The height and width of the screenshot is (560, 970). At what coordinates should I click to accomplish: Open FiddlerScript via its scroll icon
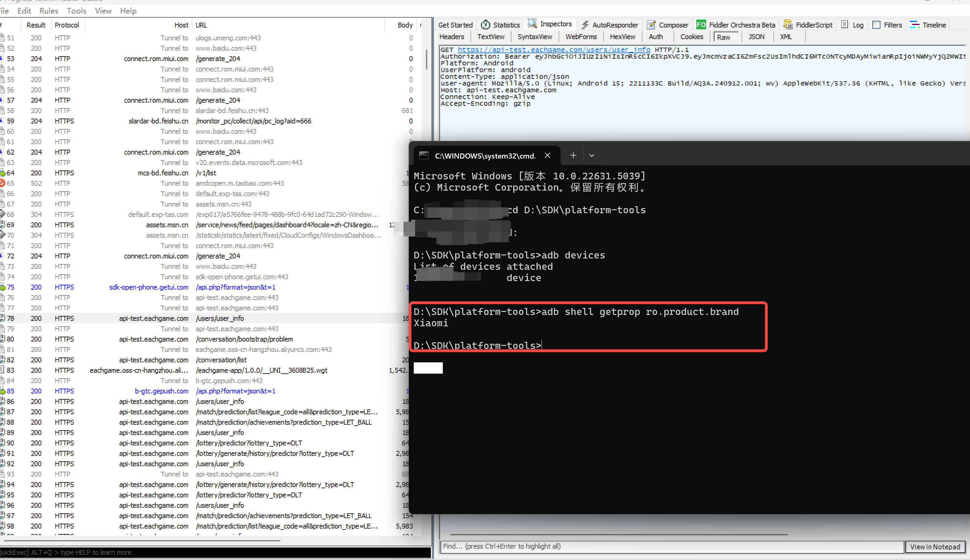pyautogui.click(x=788, y=25)
